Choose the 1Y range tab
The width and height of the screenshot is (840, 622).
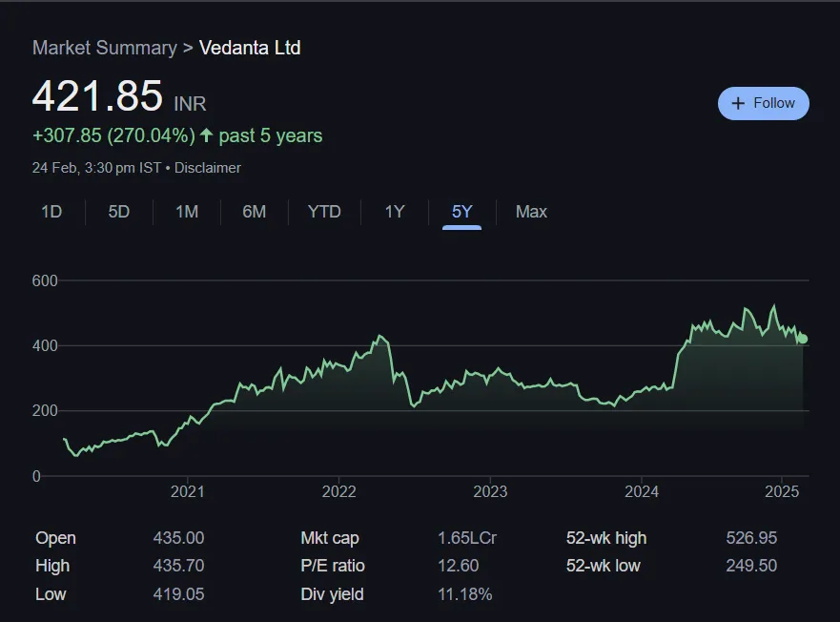(x=395, y=212)
